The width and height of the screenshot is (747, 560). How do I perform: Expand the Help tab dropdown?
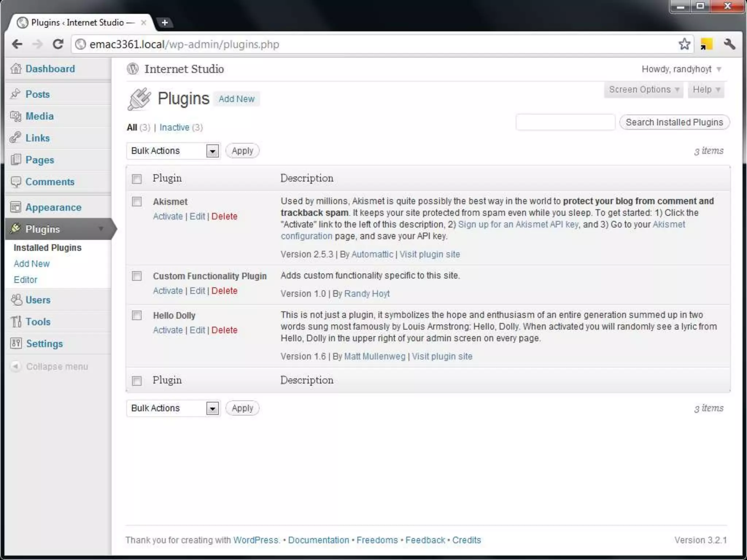[x=706, y=90]
